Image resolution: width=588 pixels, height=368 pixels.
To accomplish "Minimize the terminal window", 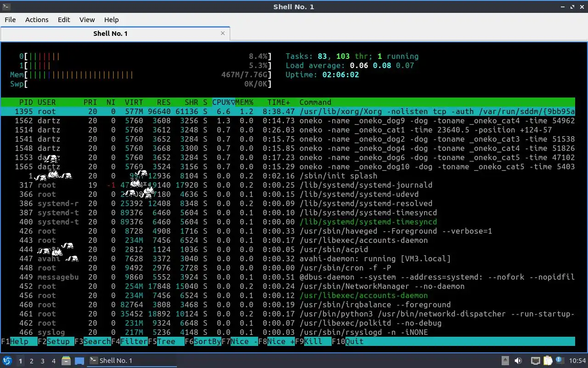I will [564, 6].
